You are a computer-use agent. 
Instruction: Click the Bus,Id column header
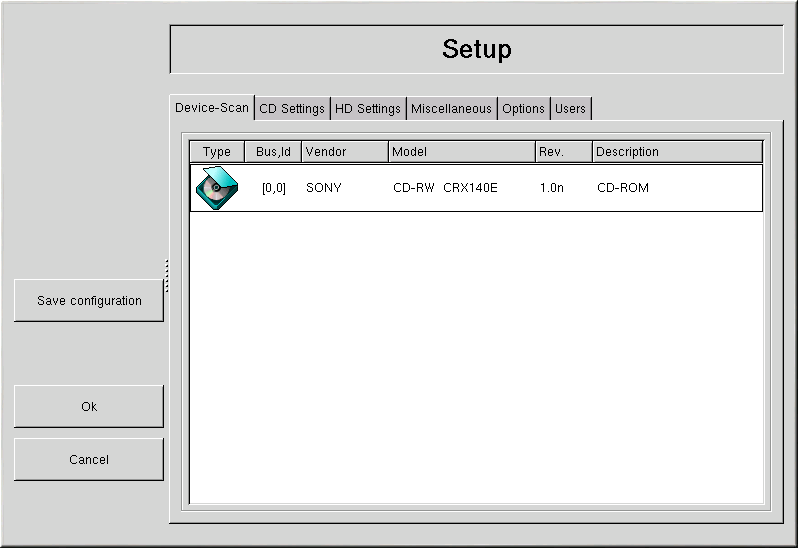[x=273, y=152]
